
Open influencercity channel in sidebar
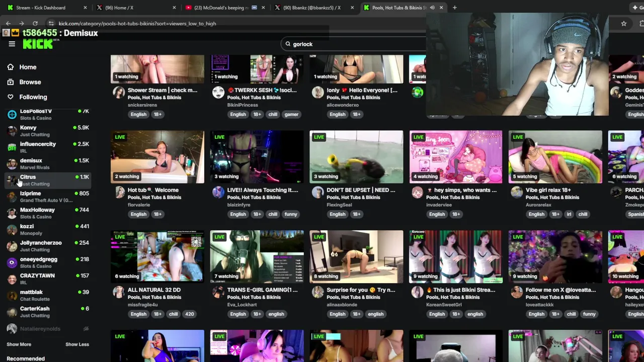tap(49, 147)
